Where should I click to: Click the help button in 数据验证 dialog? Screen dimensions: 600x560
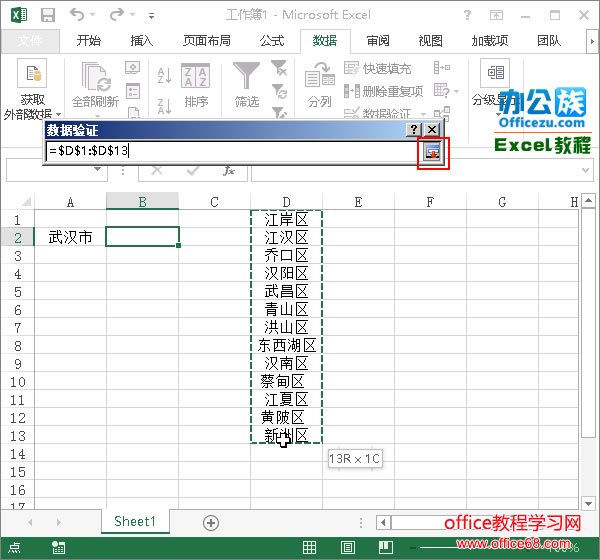(414, 130)
